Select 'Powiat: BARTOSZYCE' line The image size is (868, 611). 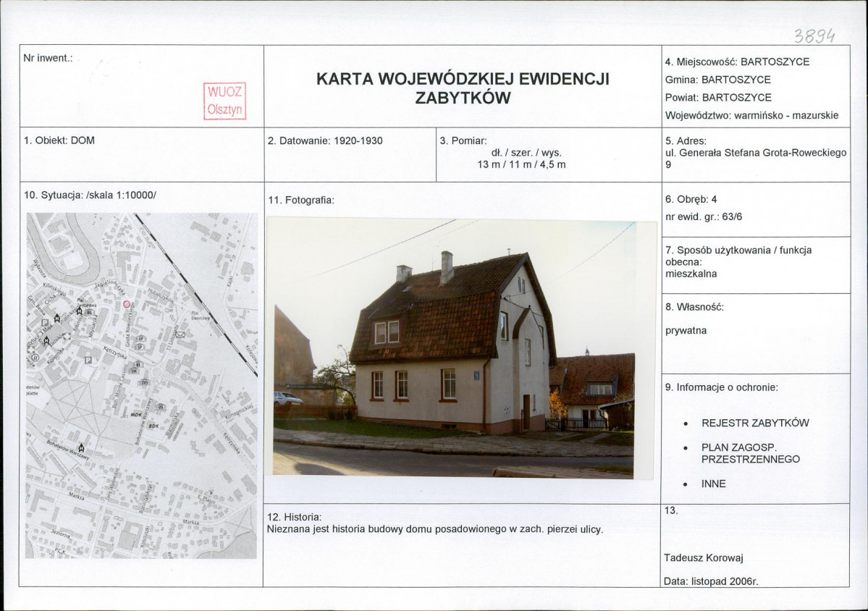click(x=719, y=98)
